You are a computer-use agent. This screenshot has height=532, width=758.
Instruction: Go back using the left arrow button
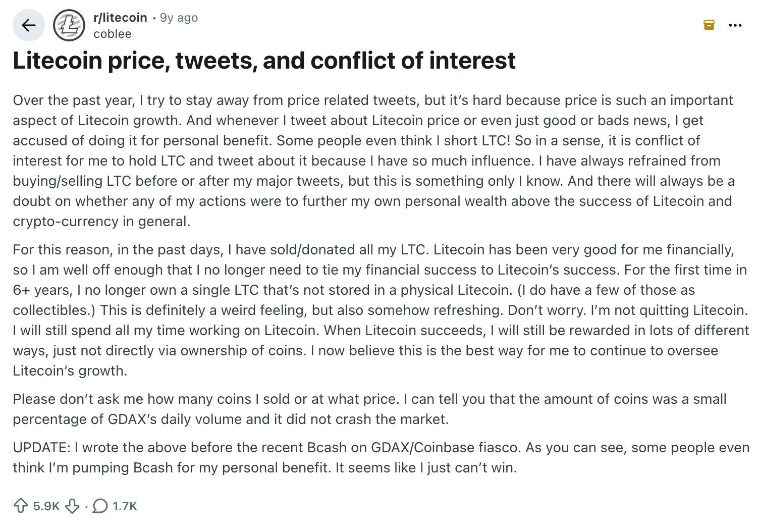pos(29,25)
